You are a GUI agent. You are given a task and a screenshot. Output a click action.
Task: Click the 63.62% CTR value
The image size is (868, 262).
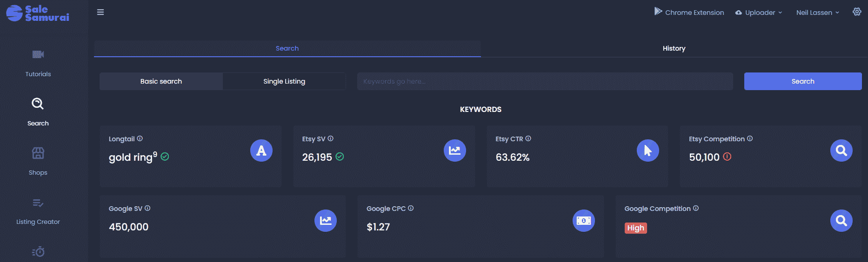[513, 157]
